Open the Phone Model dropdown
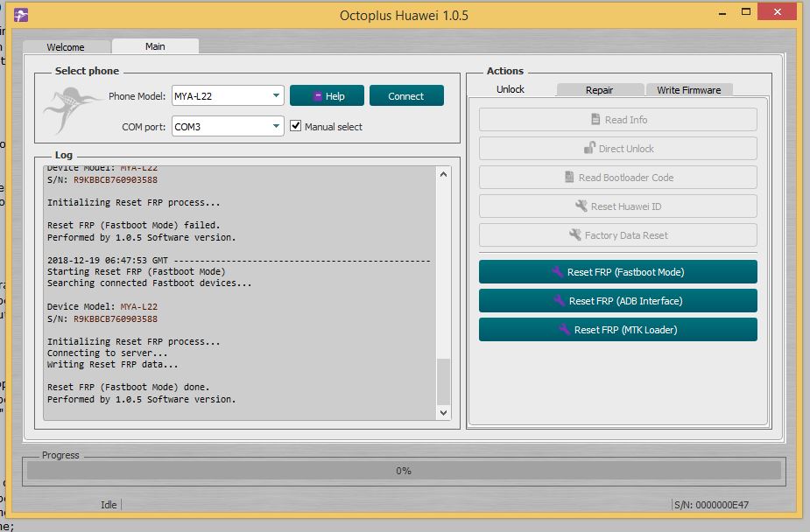Viewport: 810px width, 532px height. pyautogui.click(x=228, y=95)
